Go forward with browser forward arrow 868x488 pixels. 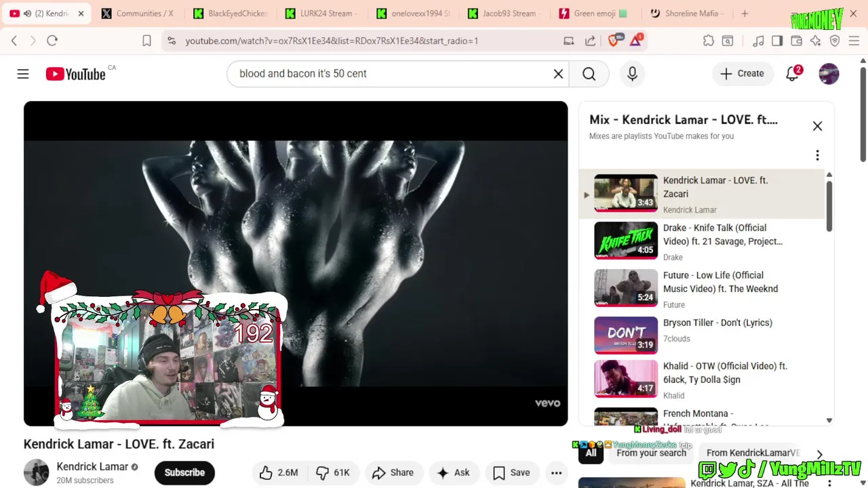click(33, 41)
